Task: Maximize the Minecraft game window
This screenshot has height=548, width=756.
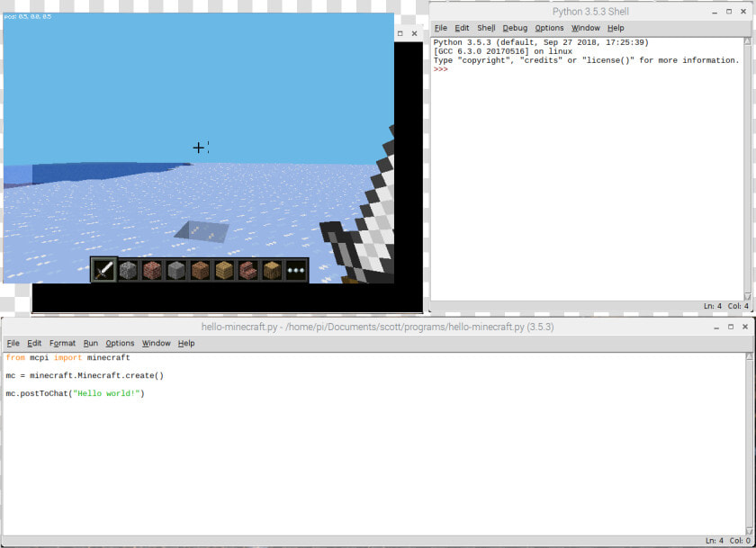Action: point(400,33)
